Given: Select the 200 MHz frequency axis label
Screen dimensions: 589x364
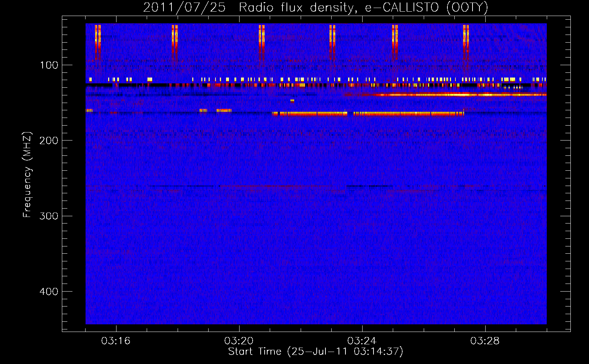Looking at the screenshot, I should tap(49, 141).
